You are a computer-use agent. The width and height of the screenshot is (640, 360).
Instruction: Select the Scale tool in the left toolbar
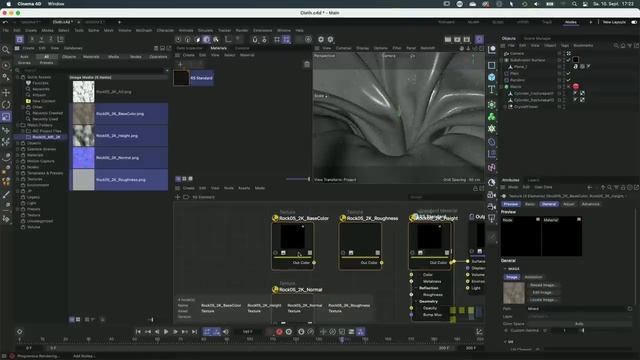point(6,117)
